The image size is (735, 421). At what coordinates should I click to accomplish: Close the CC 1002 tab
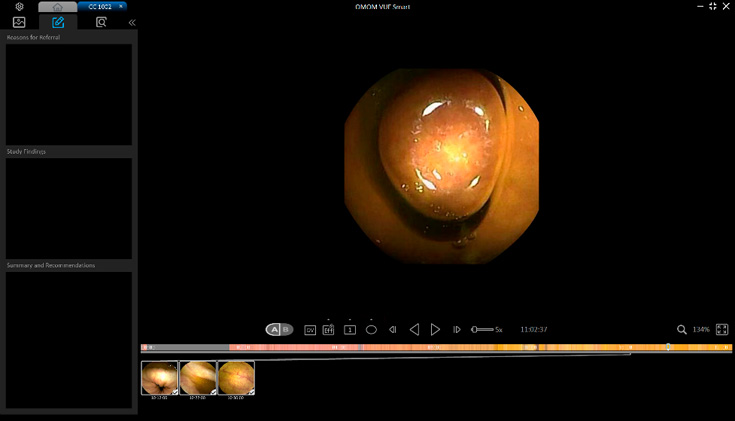coord(121,7)
